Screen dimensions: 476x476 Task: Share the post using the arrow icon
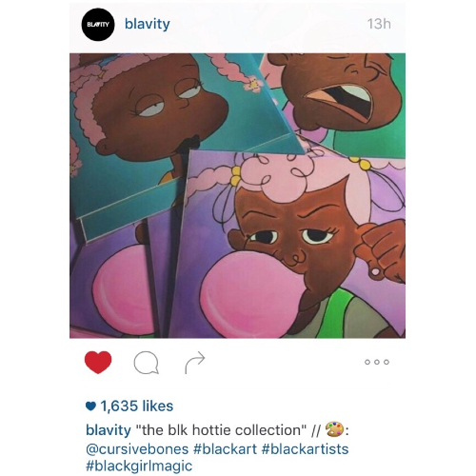pyautogui.click(x=195, y=362)
